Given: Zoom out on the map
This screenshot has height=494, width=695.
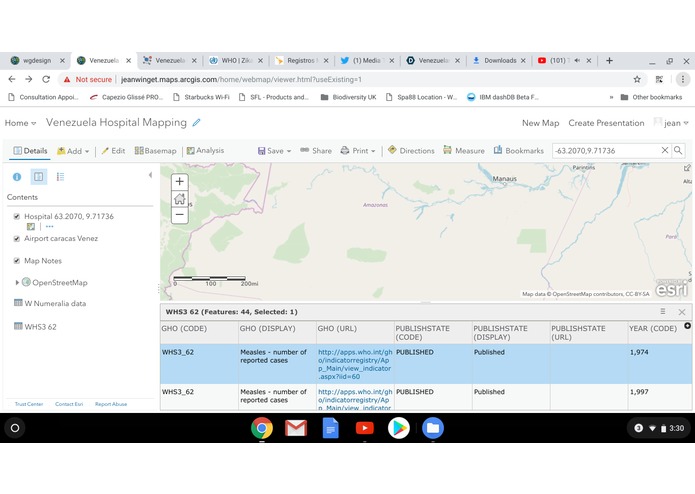Looking at the screenshot, I should point(180,215).
